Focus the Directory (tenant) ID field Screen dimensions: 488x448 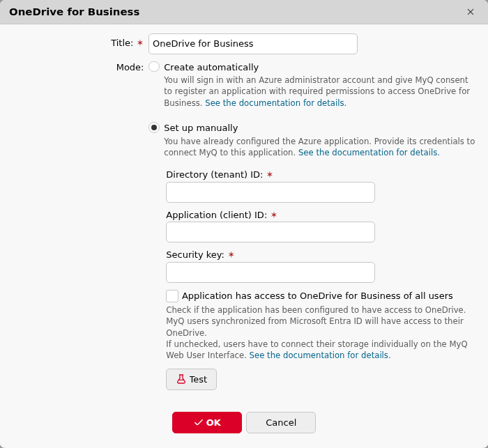point(270,192)
